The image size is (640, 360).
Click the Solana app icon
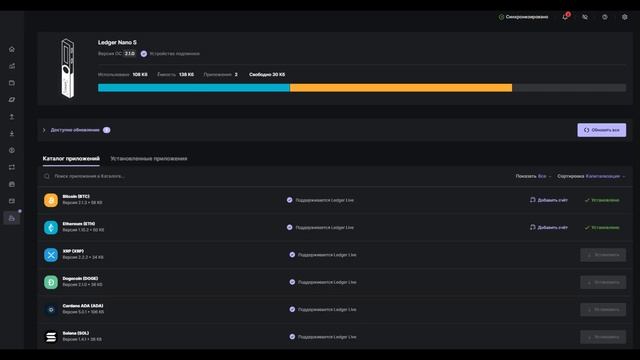51,337
